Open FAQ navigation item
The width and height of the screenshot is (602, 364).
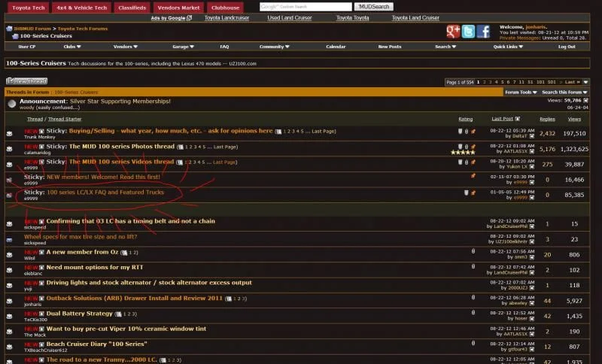coord(224,47)
